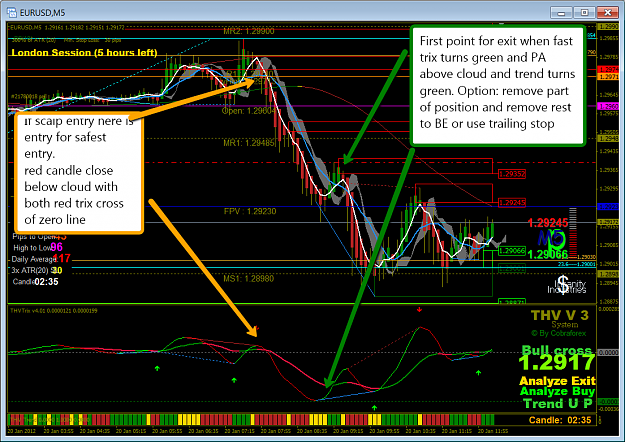Click the EURUSD,M5 window title text
625x442 pixels.
click(x=42, y=13)
